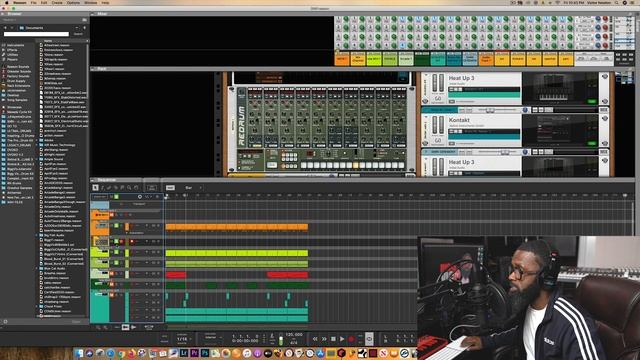Select the arrow selection tool in sequencer
This screenshot has height=360, width=640.
(95, 188)
